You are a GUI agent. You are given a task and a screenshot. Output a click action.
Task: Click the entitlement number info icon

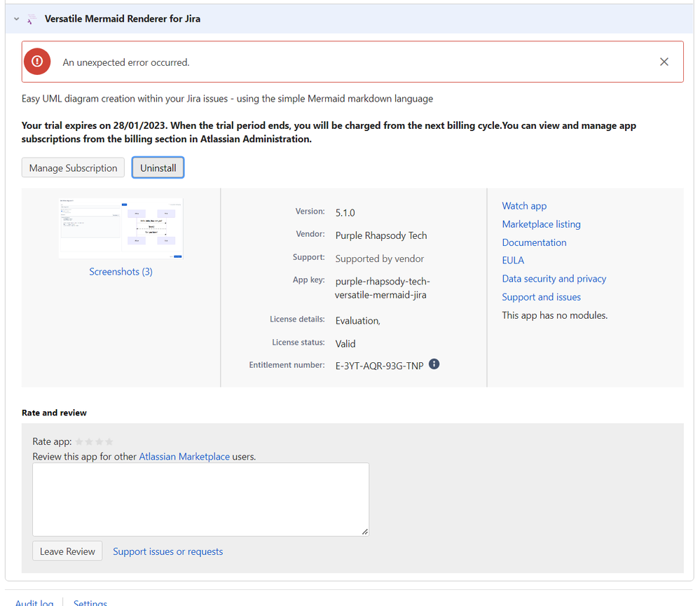[x=434, y=364]
